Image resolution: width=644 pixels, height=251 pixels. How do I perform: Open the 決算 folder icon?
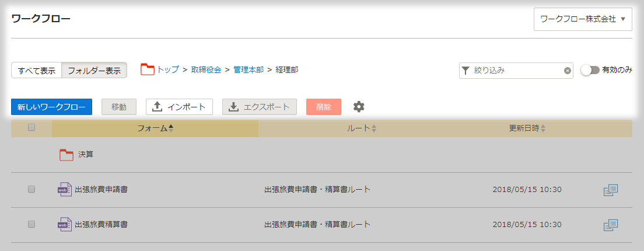[x=66, y=155]
